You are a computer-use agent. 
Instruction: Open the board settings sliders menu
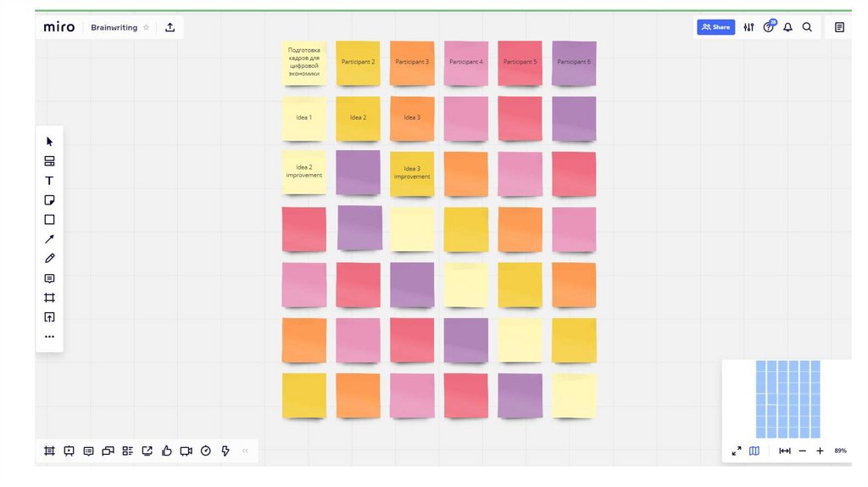(748, 27)
